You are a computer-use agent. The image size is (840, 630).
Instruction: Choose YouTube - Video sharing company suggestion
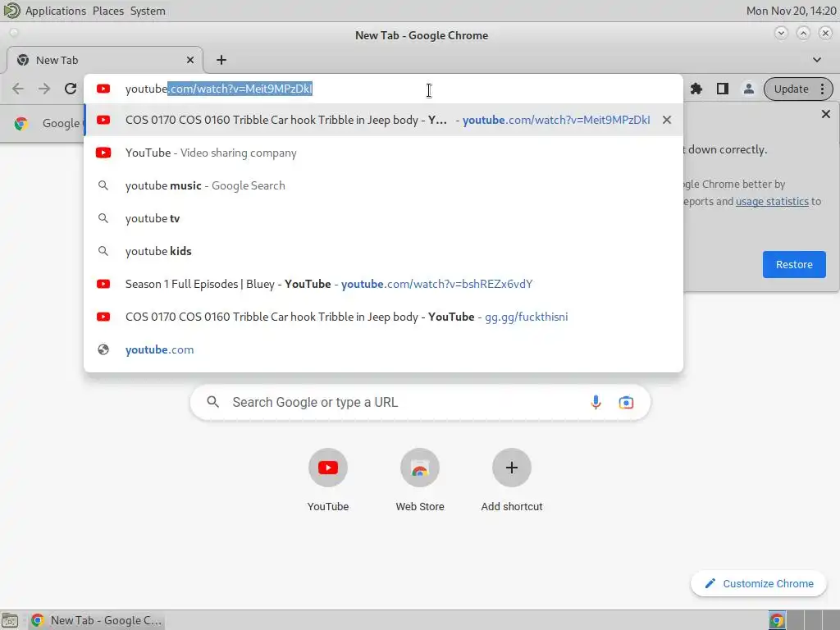(383, 153)
